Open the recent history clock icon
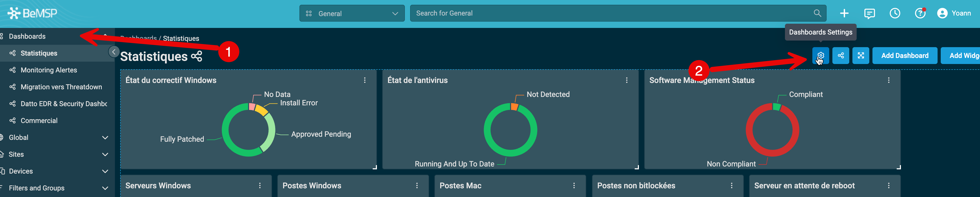The image size is (980, 197). point(895,13)
